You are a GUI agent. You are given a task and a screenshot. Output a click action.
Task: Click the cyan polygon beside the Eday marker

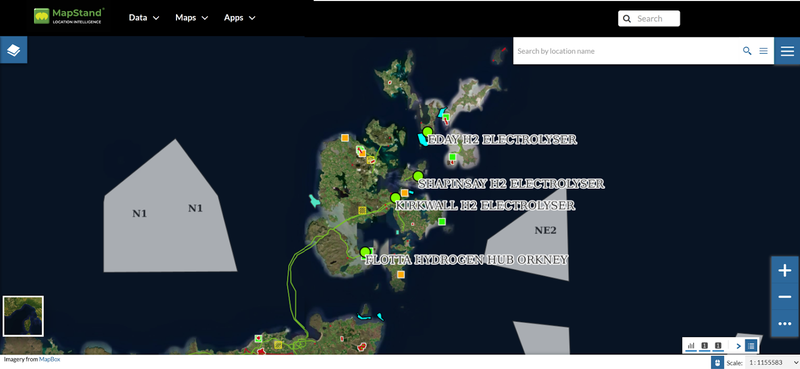click(x=422, y=140)
